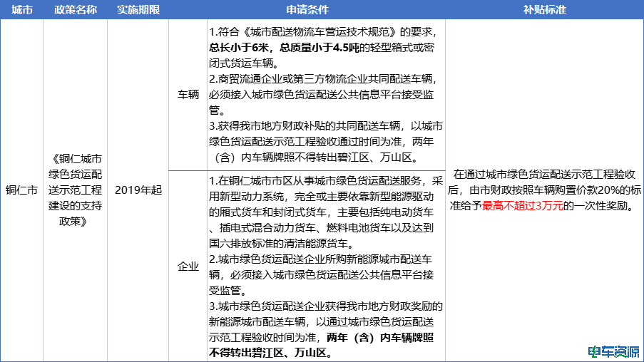Click vehicle condition 3 about 地方财政补贴

click(326, 140)
